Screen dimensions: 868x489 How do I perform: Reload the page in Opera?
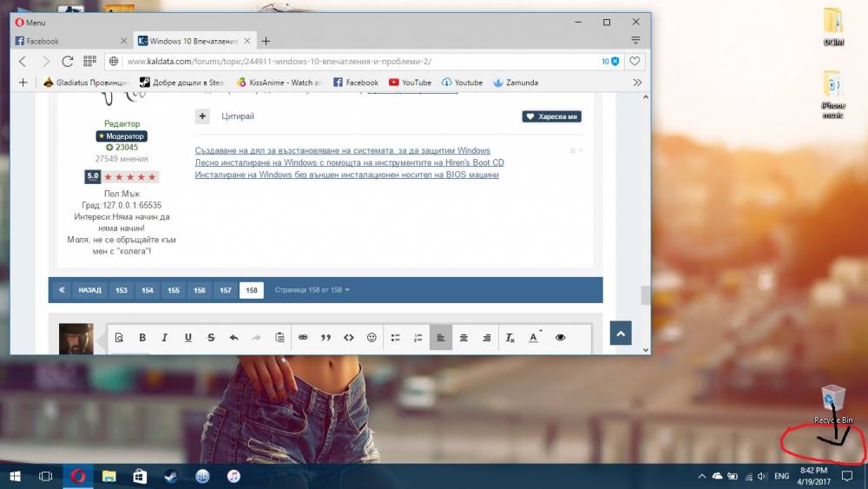(68, 61)
